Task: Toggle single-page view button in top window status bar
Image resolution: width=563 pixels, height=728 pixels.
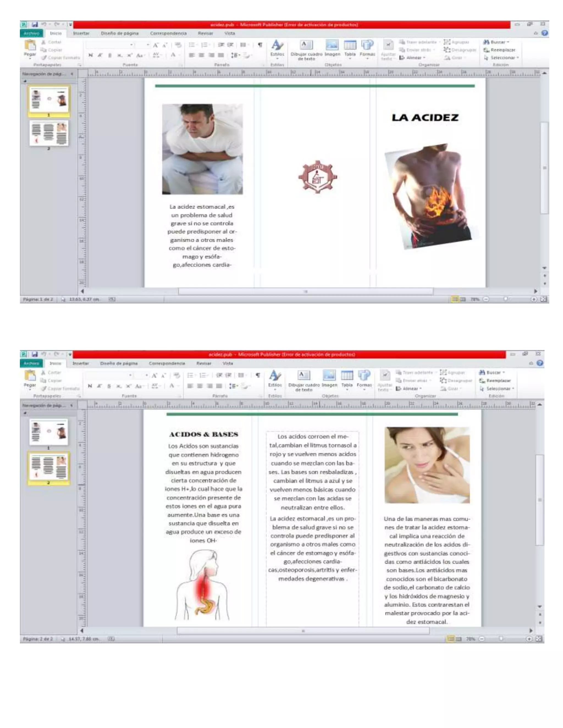Action: [x=455, y=299]
